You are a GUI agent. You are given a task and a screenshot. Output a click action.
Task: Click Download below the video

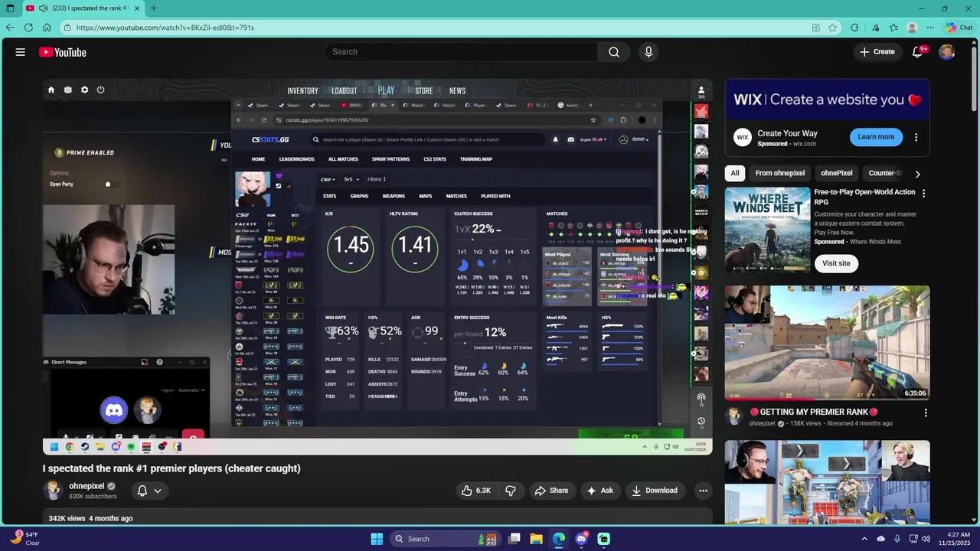[655, 491]
